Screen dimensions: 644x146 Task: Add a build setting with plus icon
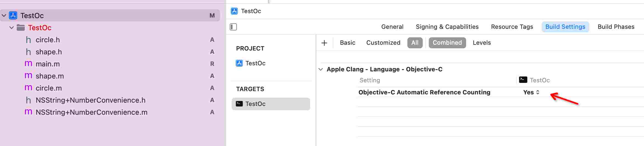pyautogui.click(x=324, y=43)
